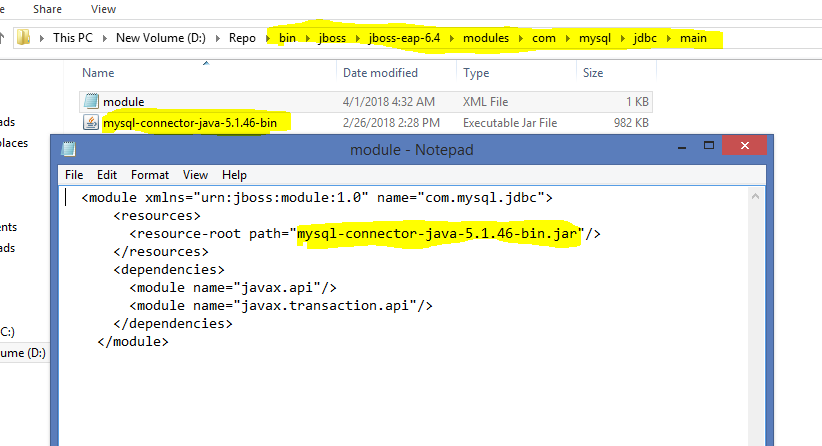
Task: Click date 4/1/2018 4:32 AM
Action: click(388, 101)
